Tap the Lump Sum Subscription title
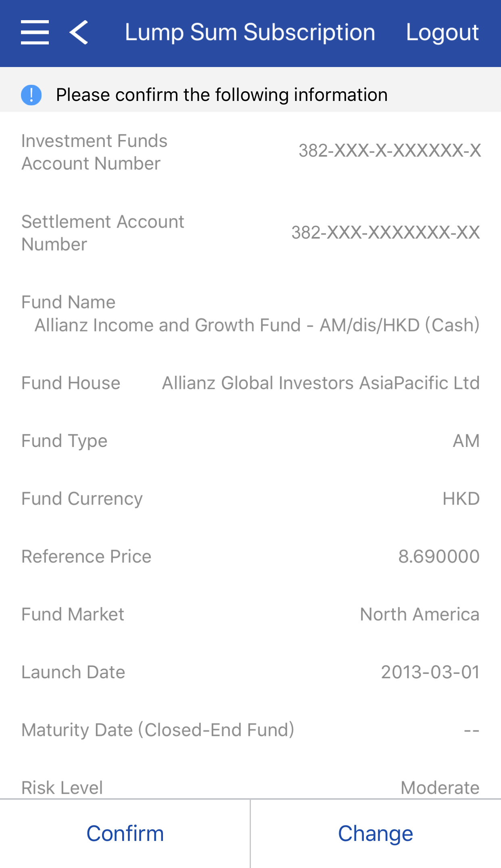 tap(250, 32)
